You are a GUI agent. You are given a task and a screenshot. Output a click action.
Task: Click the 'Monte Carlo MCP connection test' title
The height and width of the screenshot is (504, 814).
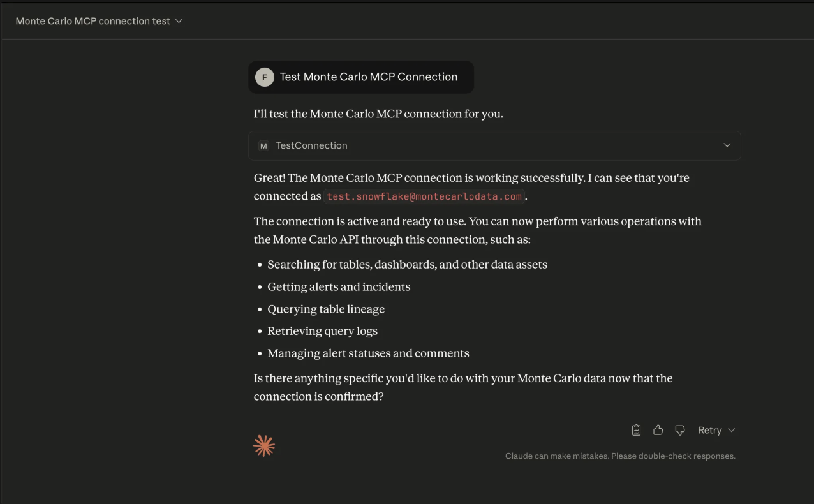pyautogui.click(x=93, y=21)
